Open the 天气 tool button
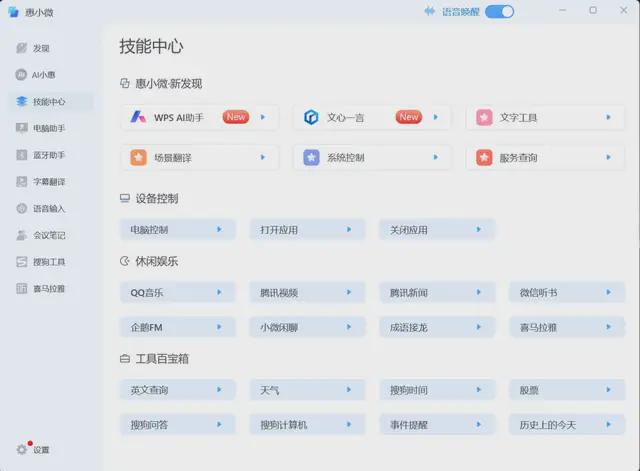The height and width of the screenshot is (471, 640). point(307,390)
